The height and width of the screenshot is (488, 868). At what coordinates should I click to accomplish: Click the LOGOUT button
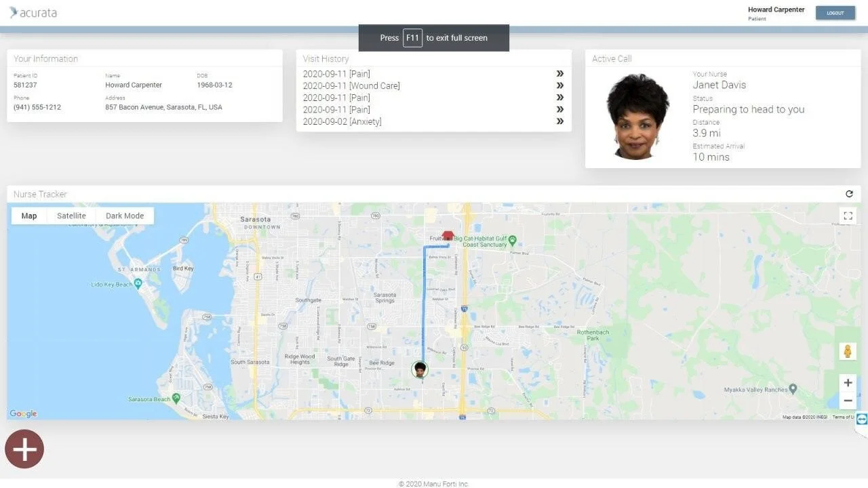click(835, 13)
